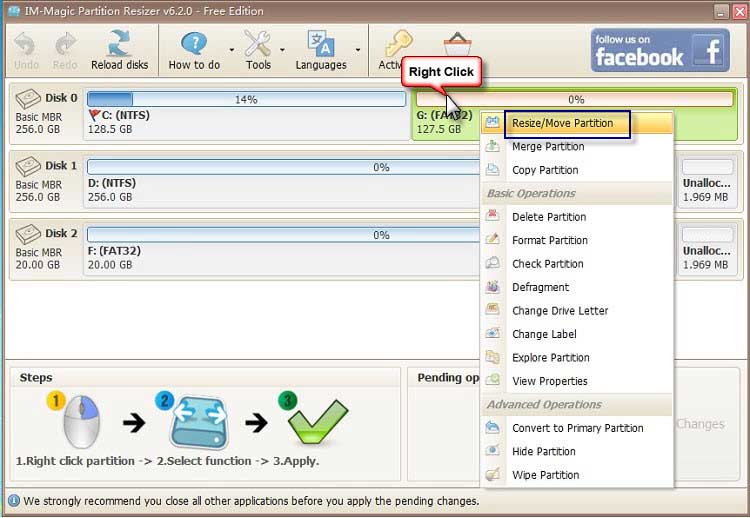Click the info icon in status bar
This screenshot has height=518, width=750.
click(x=14, y=501)
